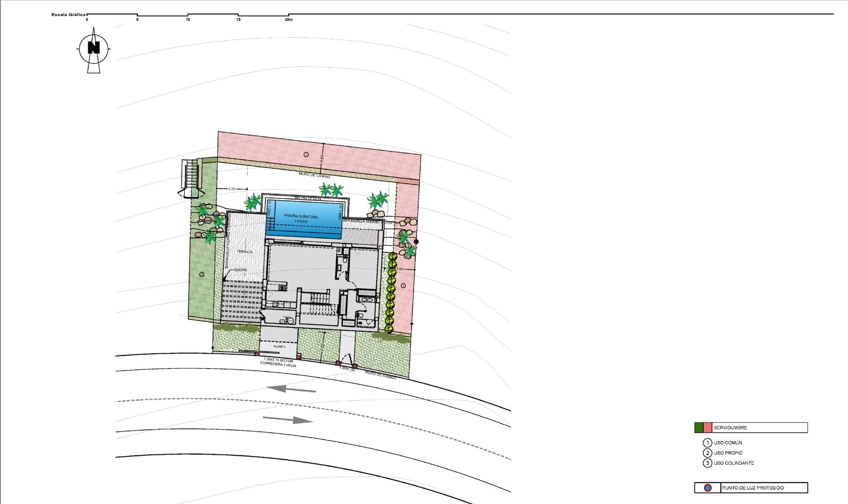Click the exterior staircase at the plot's northwest corner
The width and height of the screenshot is (848, 504).
tap(192, 178)
